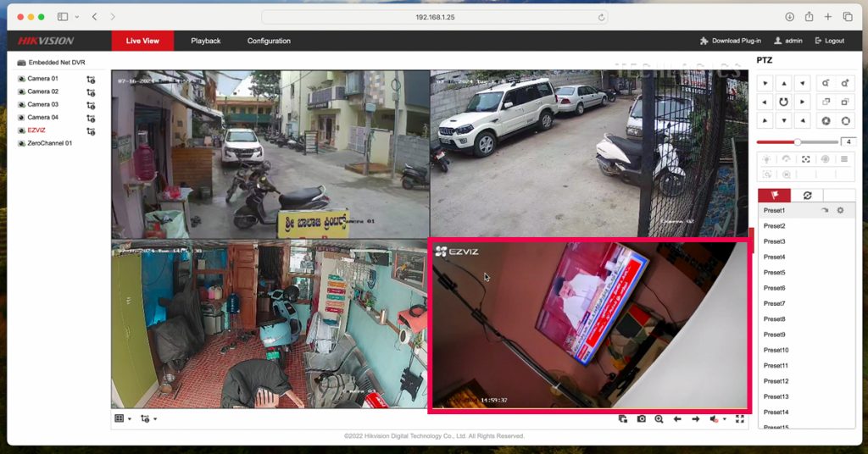Open the Configuration tab
The height and width of the screenshot is (454, 868).
point(269,41)
